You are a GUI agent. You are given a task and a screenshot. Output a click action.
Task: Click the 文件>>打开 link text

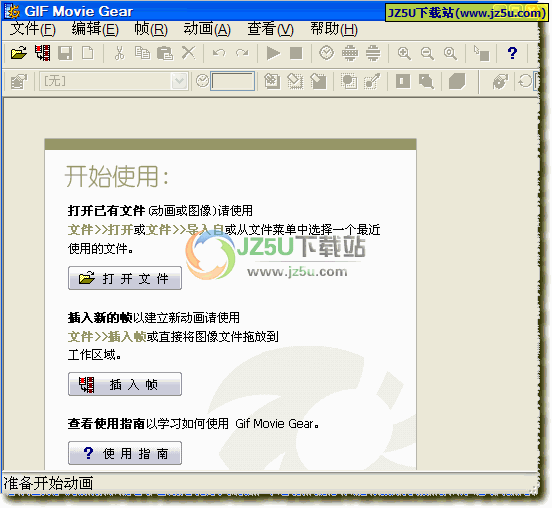click(101, 230)
